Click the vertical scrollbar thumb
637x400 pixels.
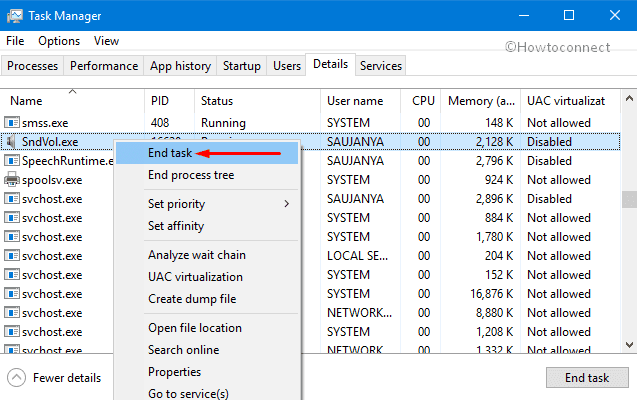click(629, 199)
